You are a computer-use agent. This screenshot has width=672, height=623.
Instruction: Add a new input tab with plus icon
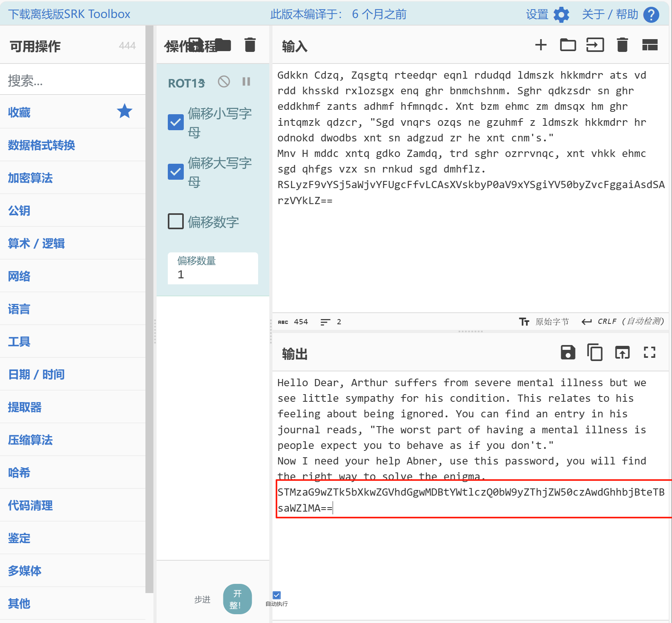coord(541,45)
